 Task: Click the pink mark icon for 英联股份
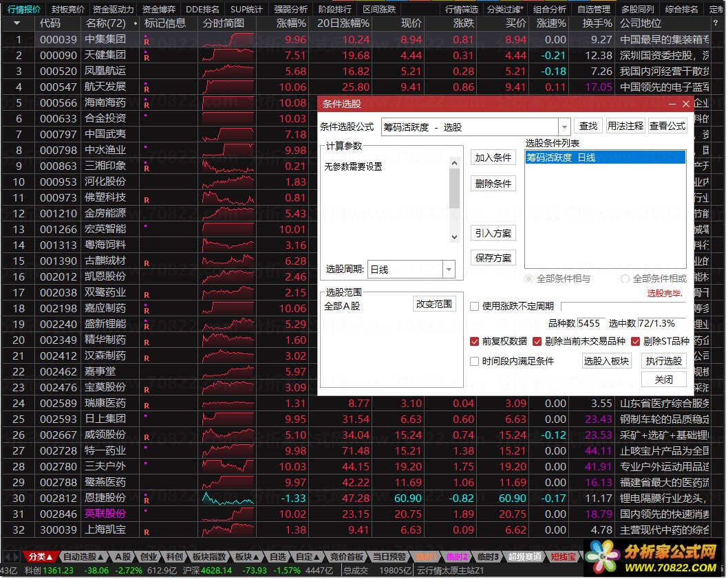pyautogui.click(x=146, y=510)
